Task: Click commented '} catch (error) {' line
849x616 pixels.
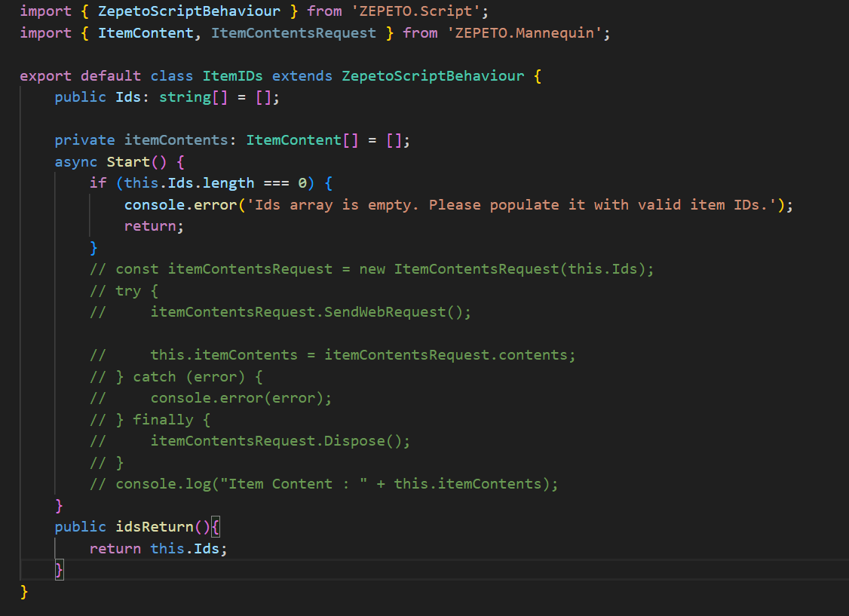Action: pyautogui.click(x=176, y=377)
